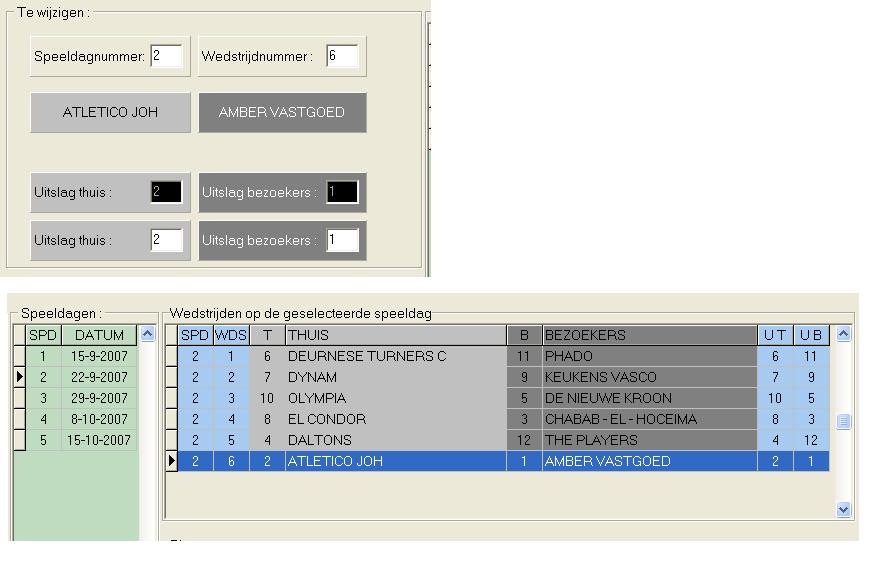Select speeldag 1 dated 15-9-2007
895x588 pixels.
[x=99, y=356]
